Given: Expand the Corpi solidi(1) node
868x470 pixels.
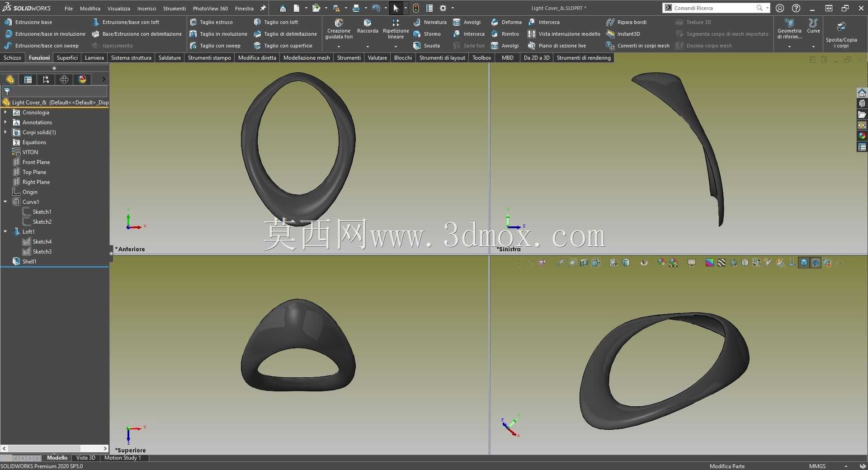Looking at the screenshot, I should point(5,132).
